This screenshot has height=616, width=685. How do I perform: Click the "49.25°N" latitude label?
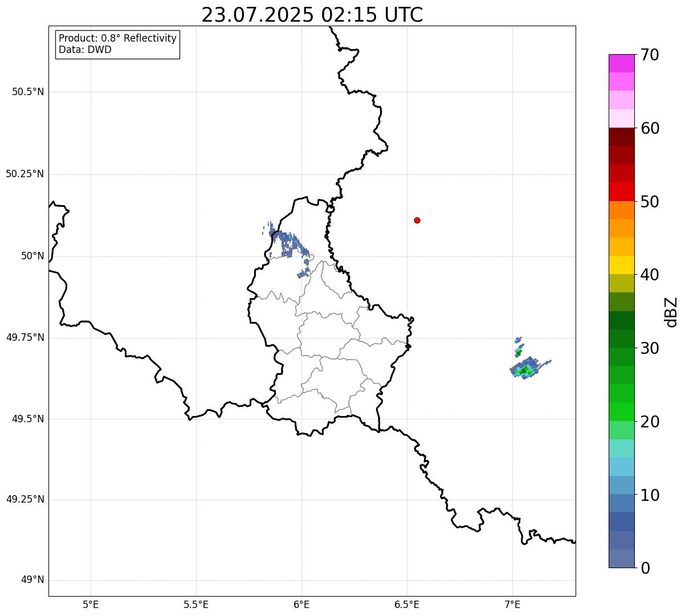coord(25,499)
